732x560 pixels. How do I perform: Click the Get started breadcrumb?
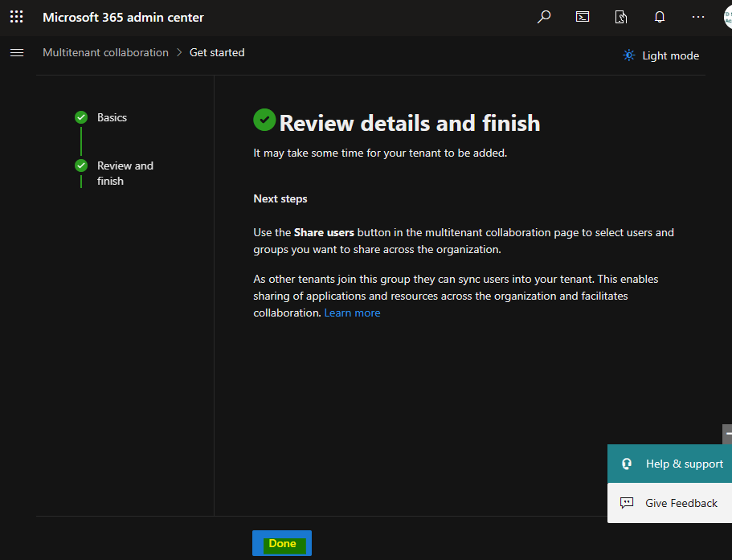pyautogui.click(x=217, y=53)
